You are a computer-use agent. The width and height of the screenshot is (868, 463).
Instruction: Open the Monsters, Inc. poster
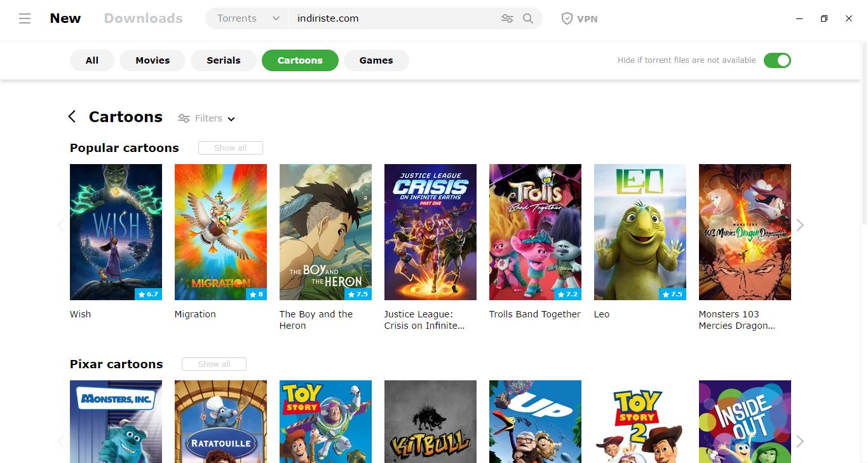click(x=116, y=422)
